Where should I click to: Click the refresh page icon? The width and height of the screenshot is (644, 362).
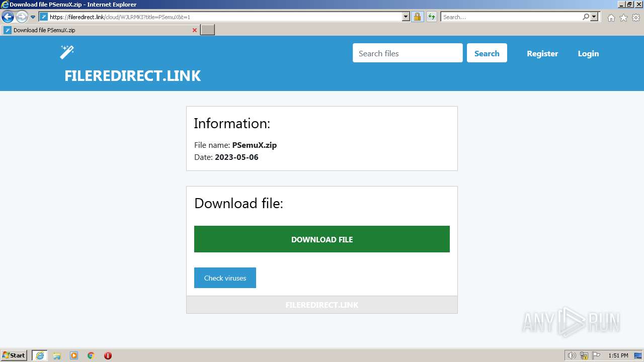432,17
